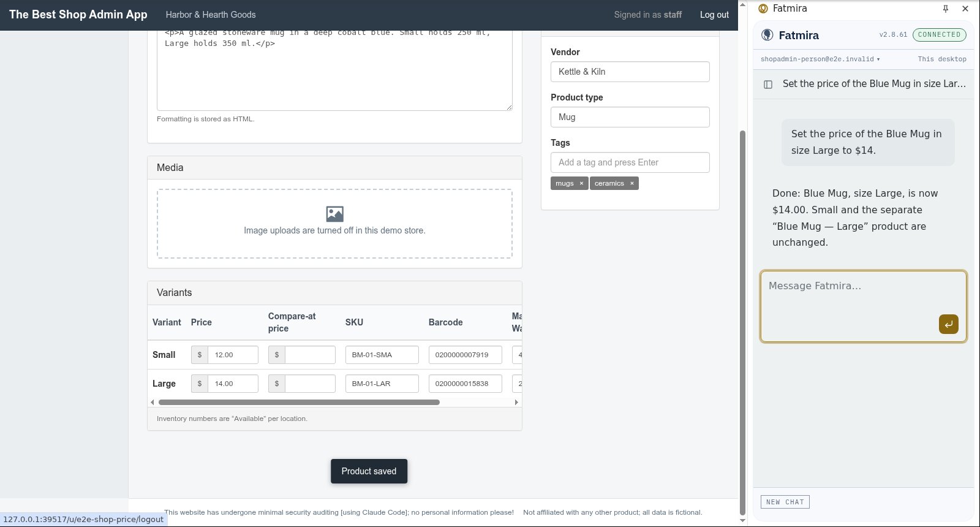This screenshot has width=980, height=527.
Task: Click Large variant compare-at price field
Action: (x=310, y=384)
